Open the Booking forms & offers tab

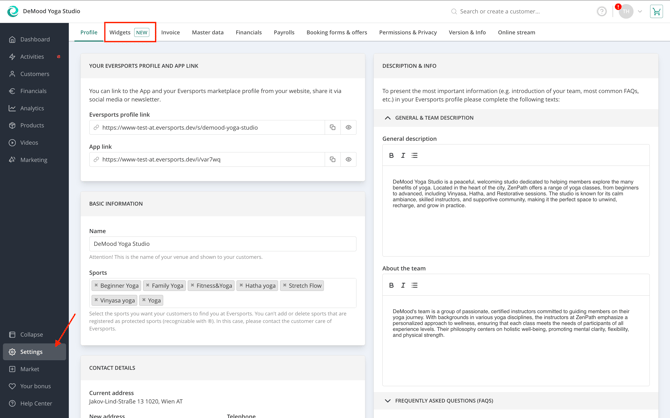[337, 32]
